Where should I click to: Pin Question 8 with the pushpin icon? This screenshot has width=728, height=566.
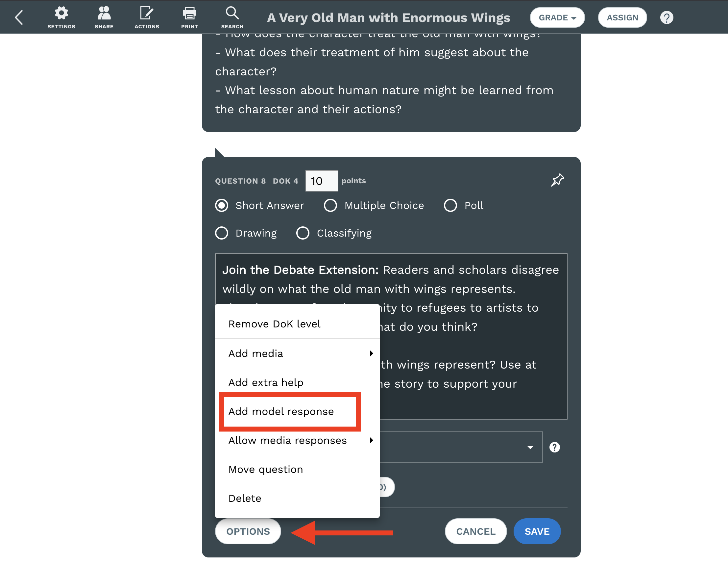coord(557,180)
